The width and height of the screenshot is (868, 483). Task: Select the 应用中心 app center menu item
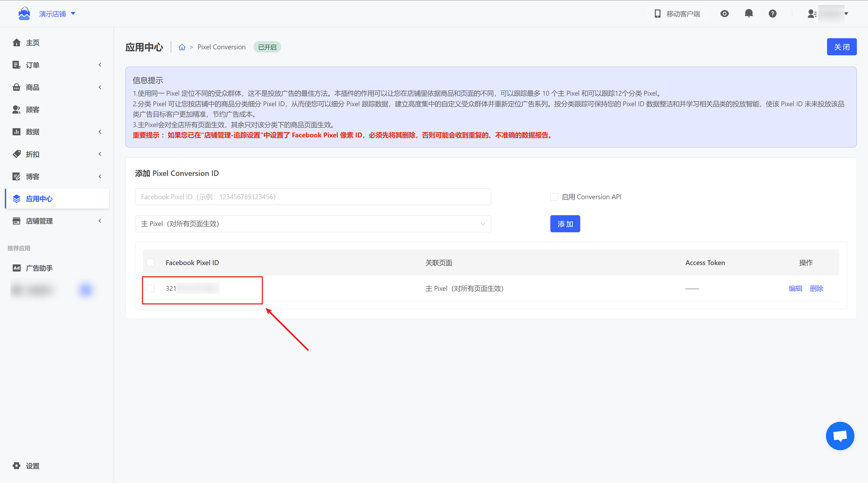pyautogui.click(x=57, y=199)
